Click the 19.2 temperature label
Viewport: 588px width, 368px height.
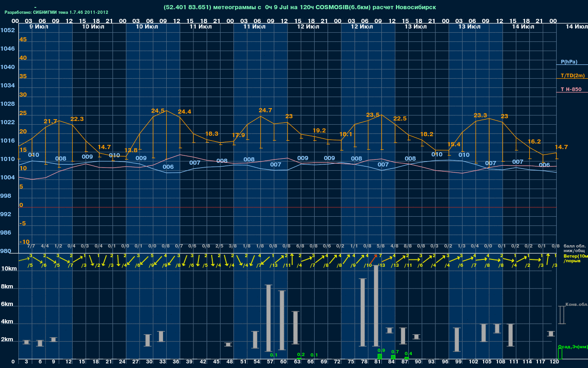(319, 131)
